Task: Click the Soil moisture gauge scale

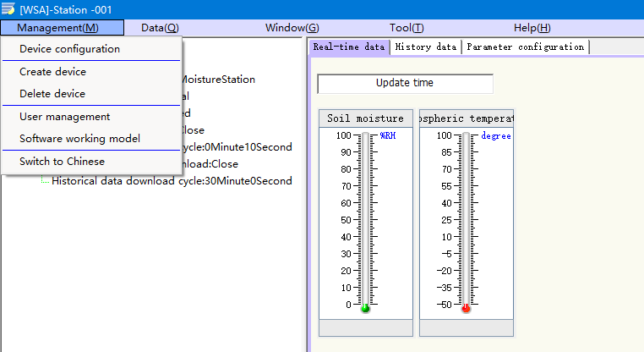Action: 365,220
